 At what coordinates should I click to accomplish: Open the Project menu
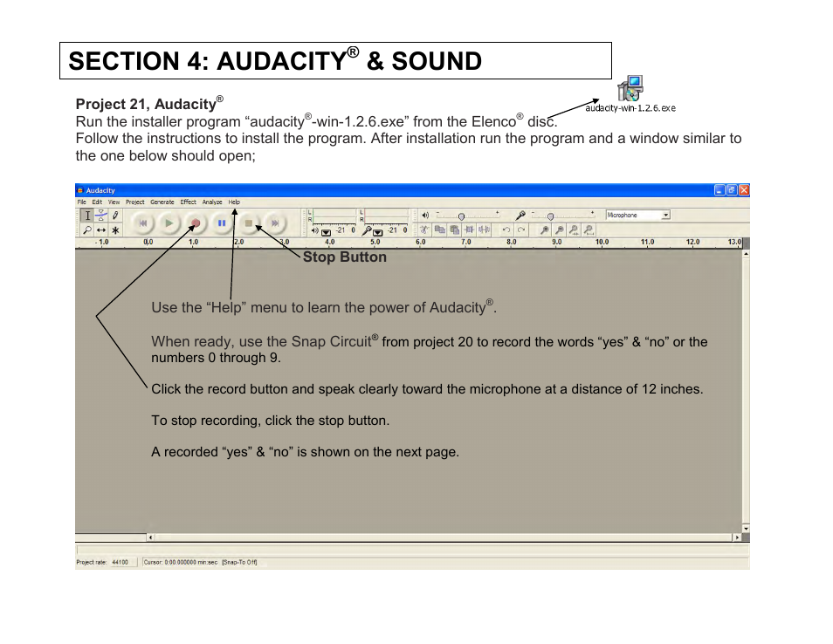pos(135,202)
